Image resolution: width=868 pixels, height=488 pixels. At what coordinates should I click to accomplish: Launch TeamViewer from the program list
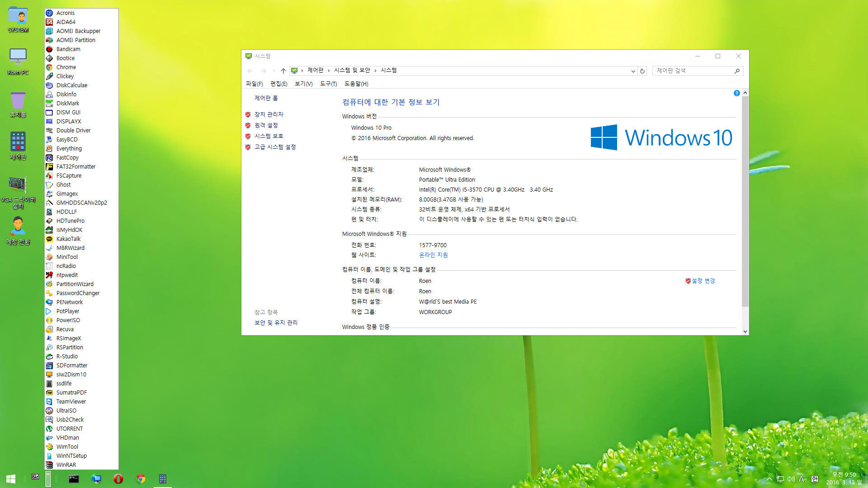point(81,402)
